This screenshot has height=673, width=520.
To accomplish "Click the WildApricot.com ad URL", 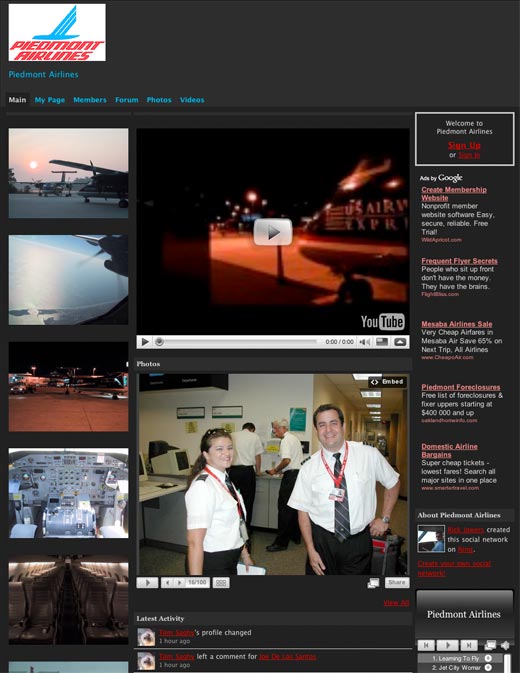I will point(441,239).
